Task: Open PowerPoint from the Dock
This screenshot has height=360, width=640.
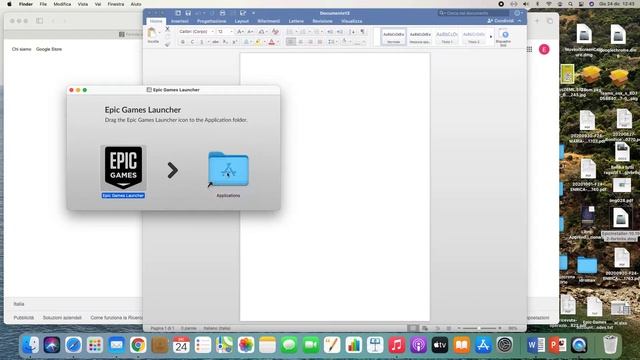Action: (x=557, y=345)
